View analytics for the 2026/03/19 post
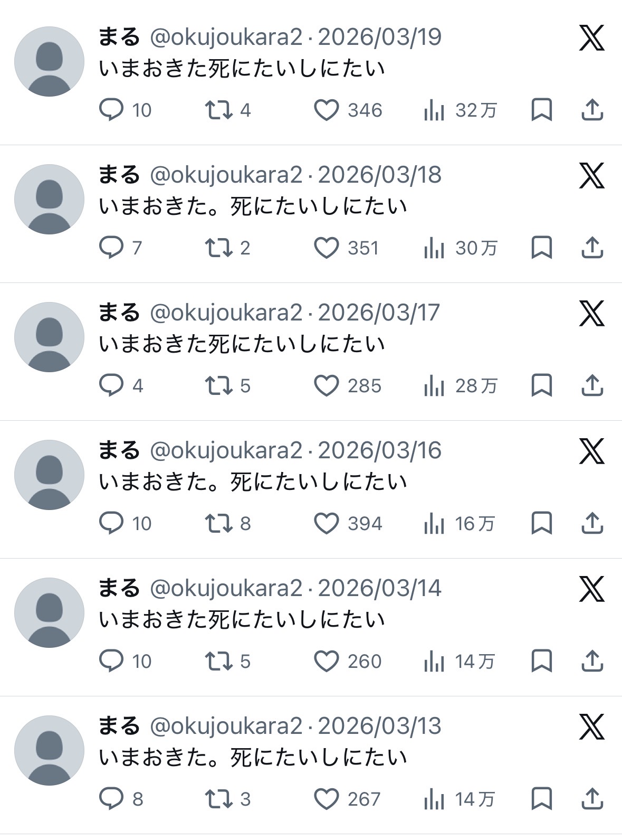622x840 pixels. coord(434,110)
